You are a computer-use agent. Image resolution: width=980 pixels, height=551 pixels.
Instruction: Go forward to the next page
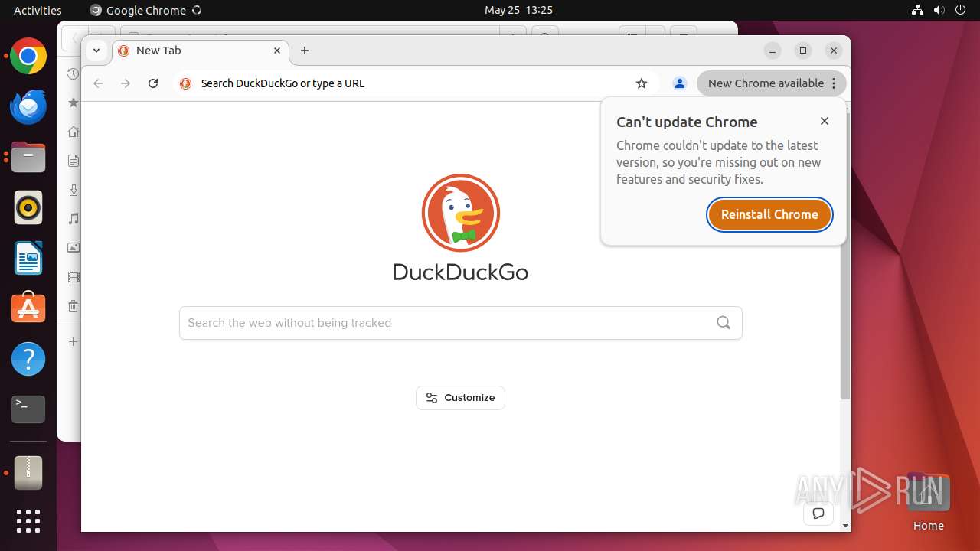pyautogui.click(x=126, y=83)
